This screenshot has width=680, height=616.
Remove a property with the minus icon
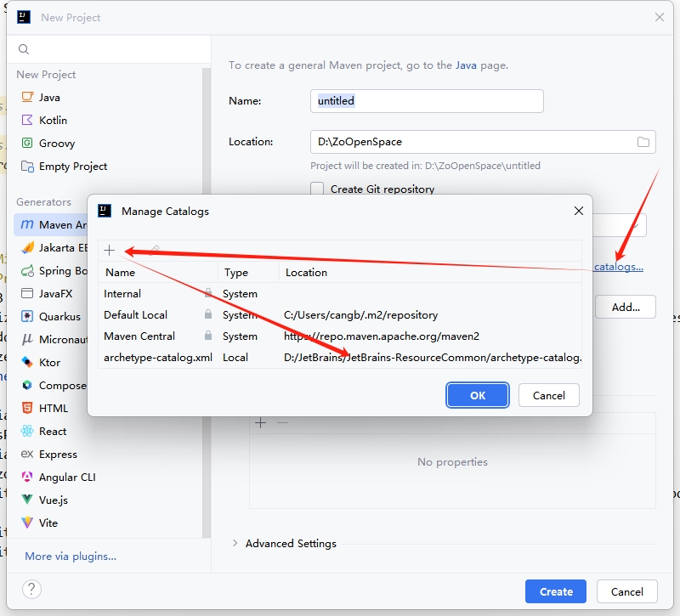pyautogui.click(x=283, y=422)
